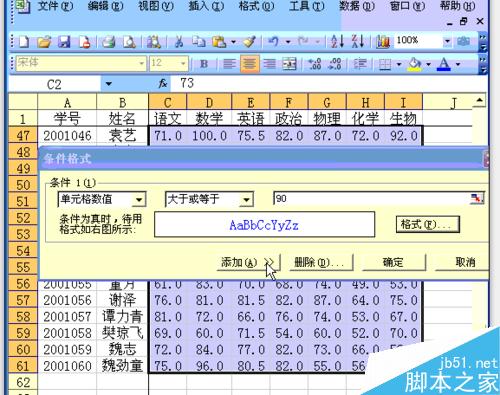Image resolution: width=500 pixels, height=395 pixels.
Task: Open the 视图 menu
Action: click(x=156, y=6)
